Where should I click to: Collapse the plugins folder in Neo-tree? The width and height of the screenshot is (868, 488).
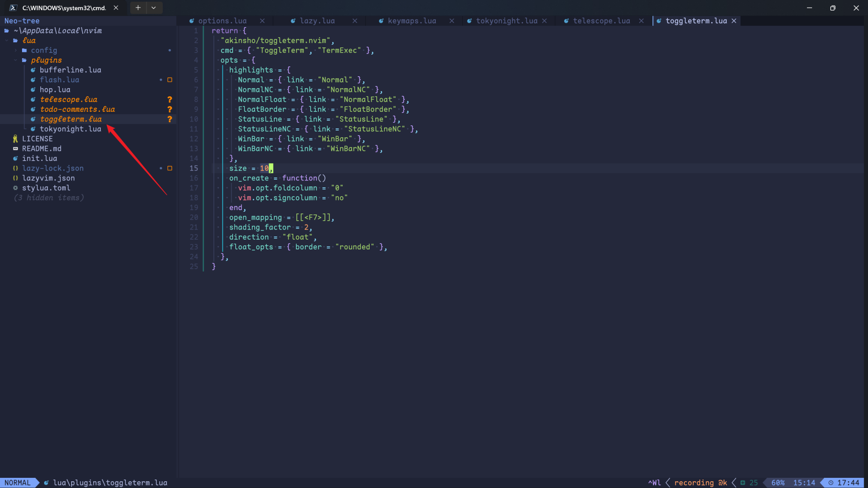click(16, 60)
